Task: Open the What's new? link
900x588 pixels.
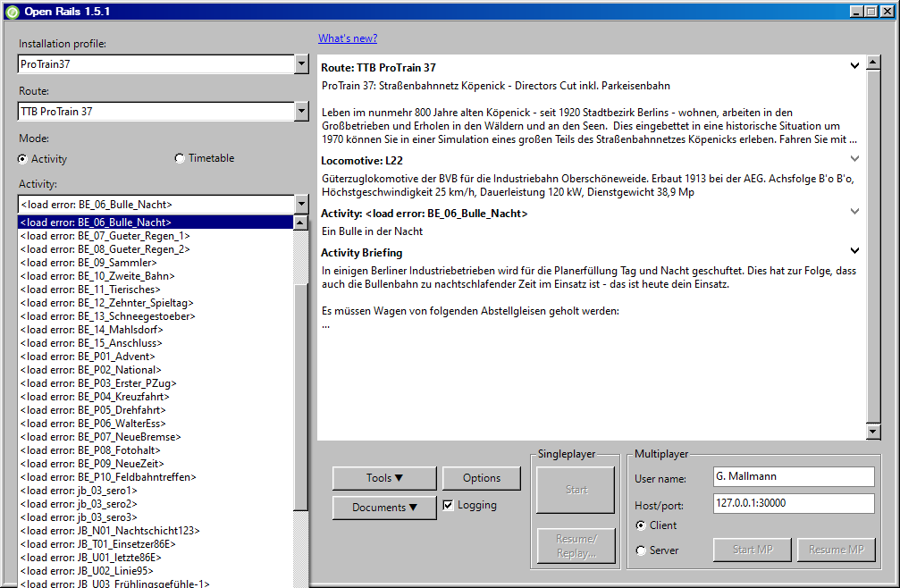Action: [348, 38]
